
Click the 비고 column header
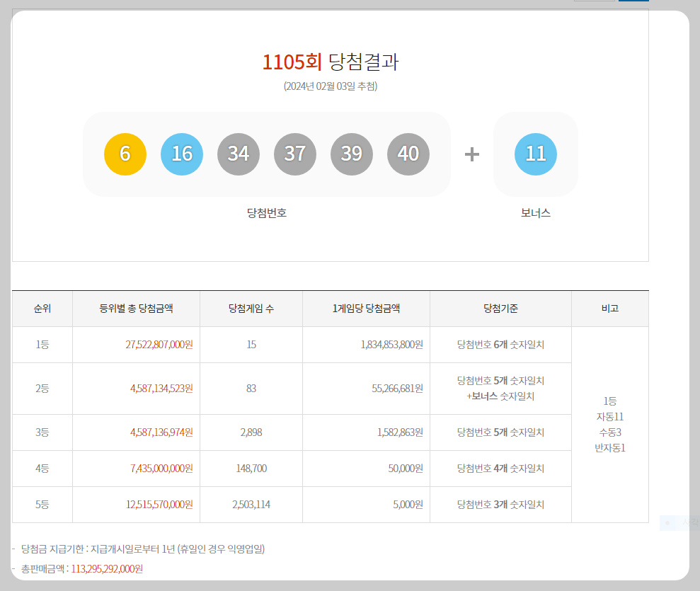point(610,309)
